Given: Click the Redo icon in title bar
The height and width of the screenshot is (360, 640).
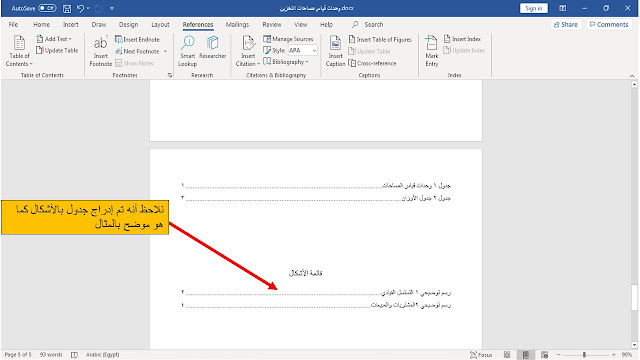Looking at the screenshot, I should (x=98, y=8).
